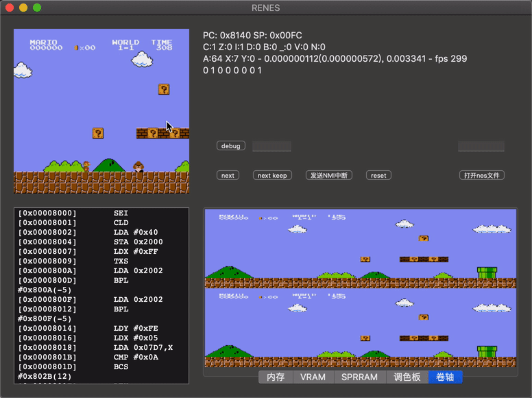Click the #0x800F(-5) branch target text

pos(45,318)
